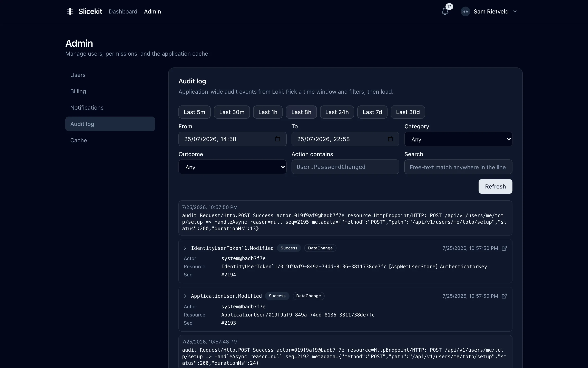Image resolution: width=588 pixels, height=368 pixels.
Task: Click the Sam Rietveld user name
Action: [491, 11]
